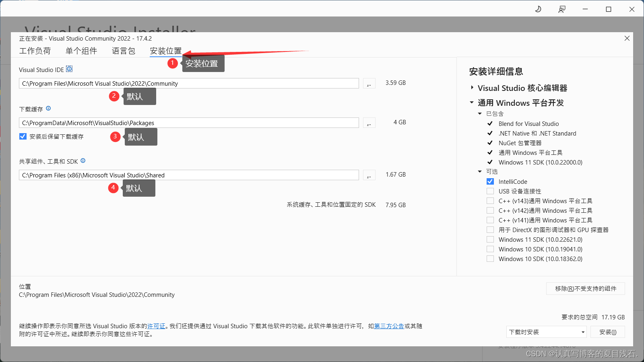644x362 pixels.
Task: Check C++ (v143)通用 Windows 平台工具
Action: tap(490, 201)
